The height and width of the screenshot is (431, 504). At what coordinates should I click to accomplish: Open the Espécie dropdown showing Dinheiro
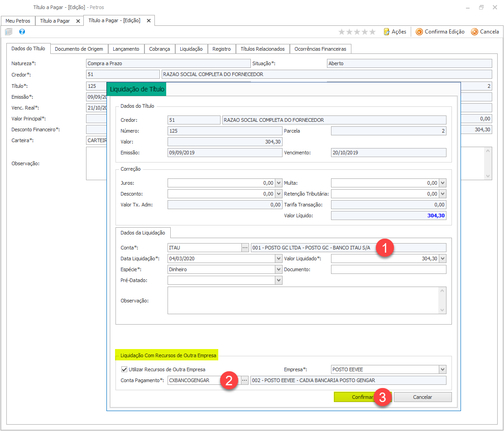[x=278, y=269]
